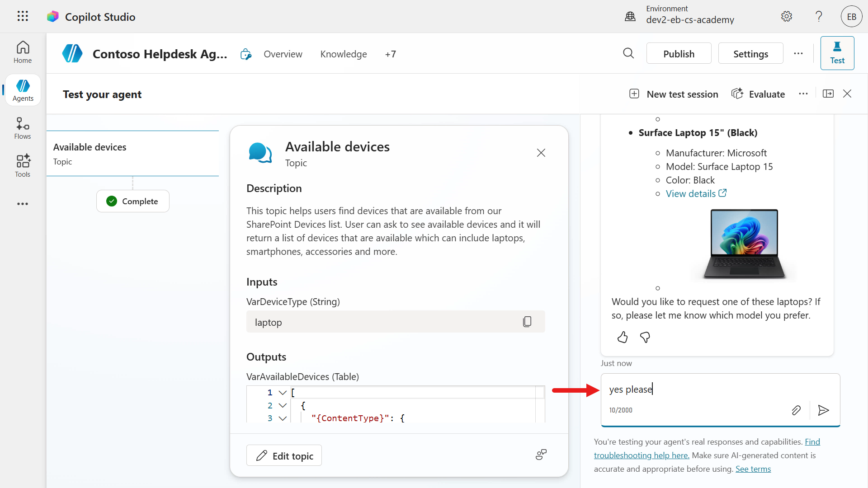Expand the +7 hidden tabs
The height and width of the screenshot is (488, 868).
click(390, 54)
